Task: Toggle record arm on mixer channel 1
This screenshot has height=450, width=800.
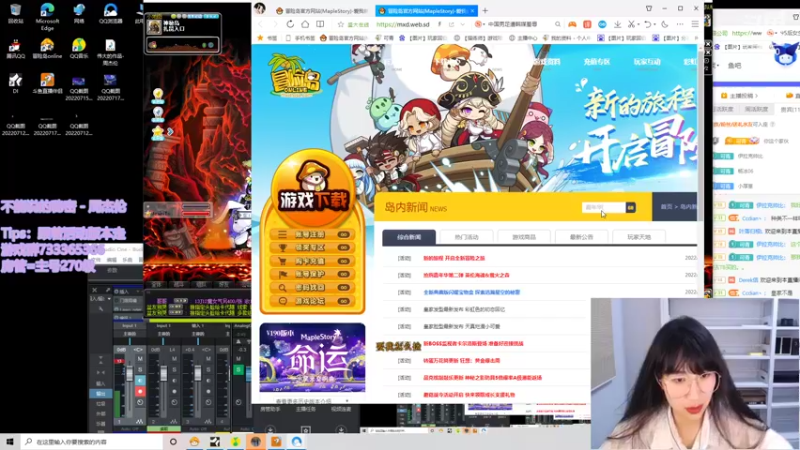Action: (140, 391)
